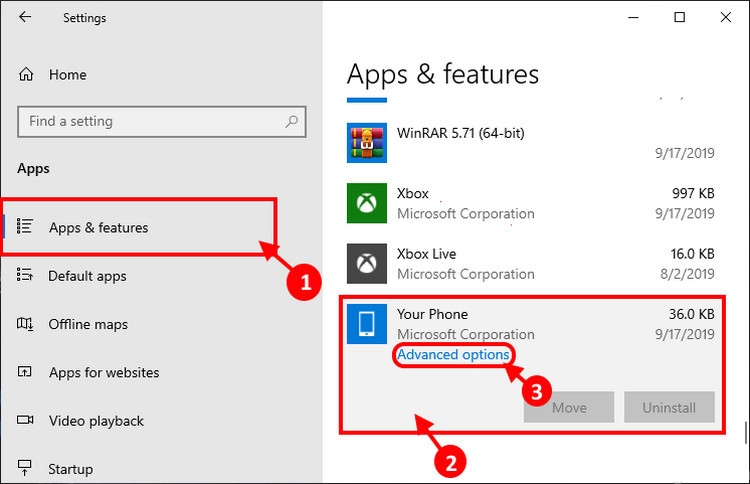The height and width of the screenshot is (484, 750).
Task: Click the 997 KB size value
Action: coord(693,193)
